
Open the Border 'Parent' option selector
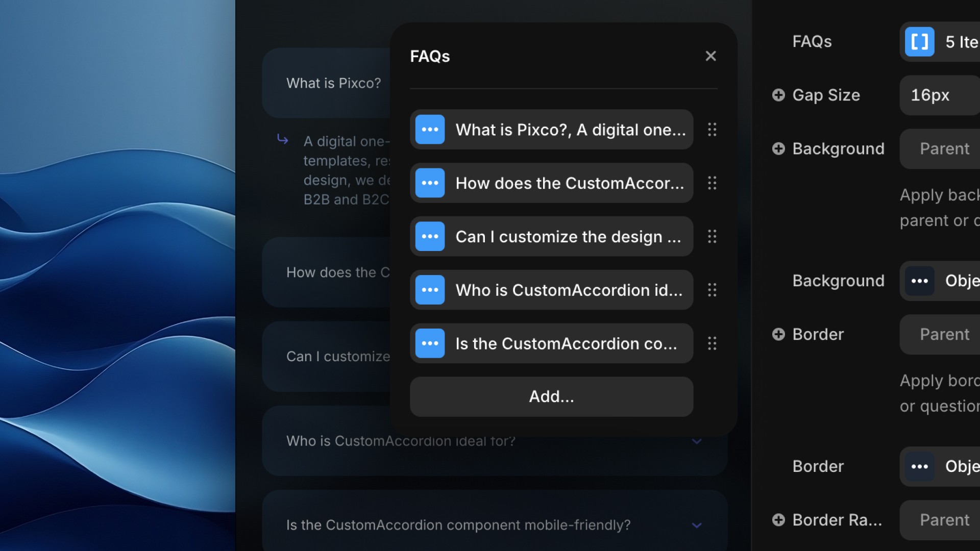pos(940,334)
